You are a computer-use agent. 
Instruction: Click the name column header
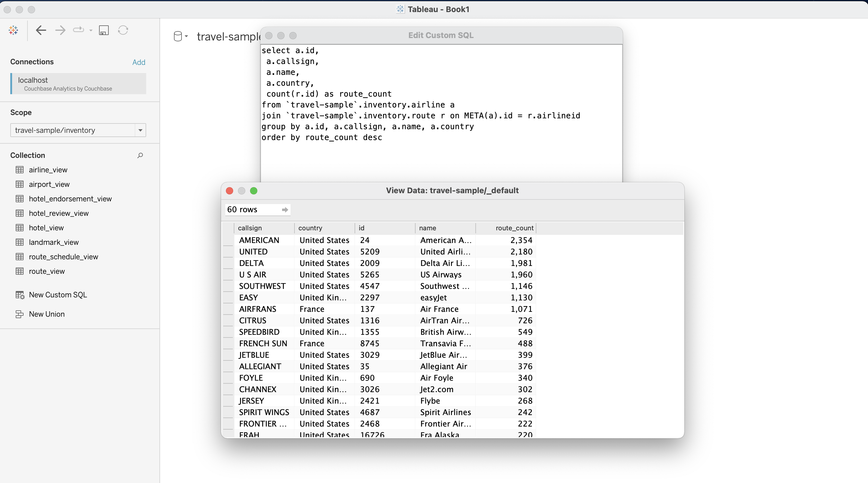445,228
